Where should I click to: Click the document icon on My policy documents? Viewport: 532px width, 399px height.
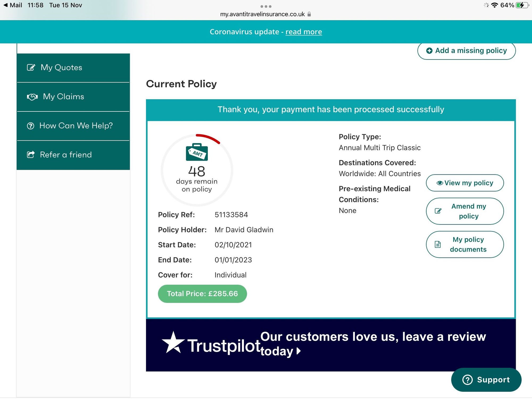pos(438,244)
